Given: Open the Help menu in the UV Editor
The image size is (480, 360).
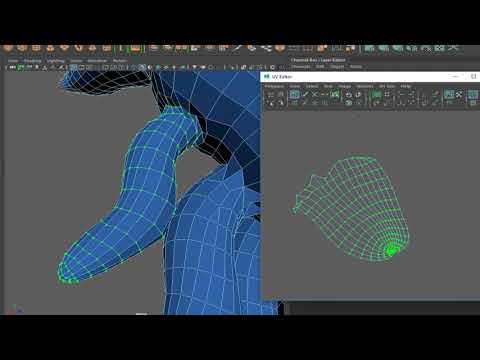Looking at the screenshot, I should click(x=405, y=86).
